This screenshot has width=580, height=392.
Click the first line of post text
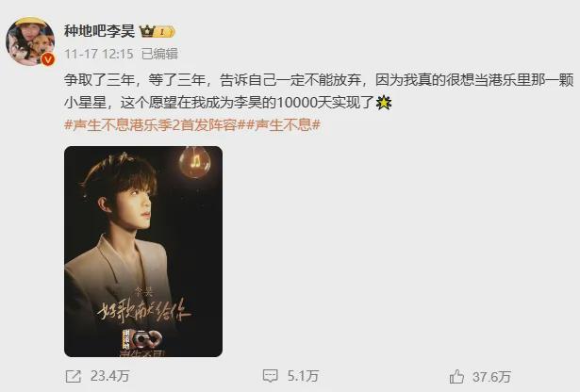319,80
